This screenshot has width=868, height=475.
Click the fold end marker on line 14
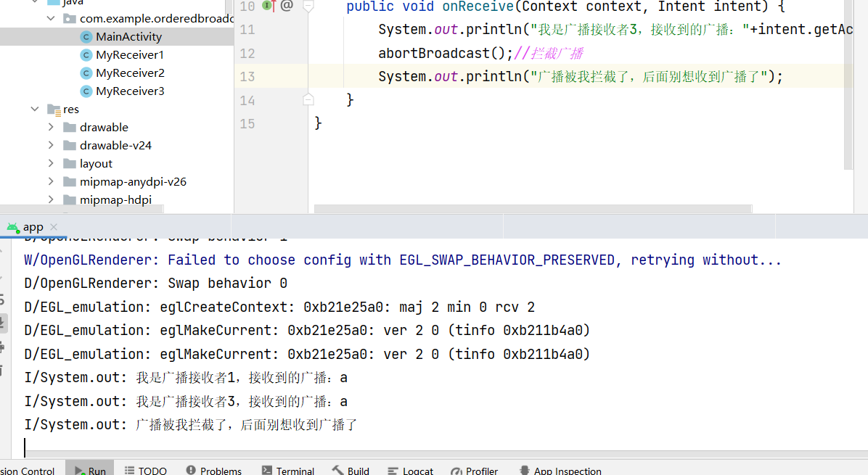coord(308,100)
